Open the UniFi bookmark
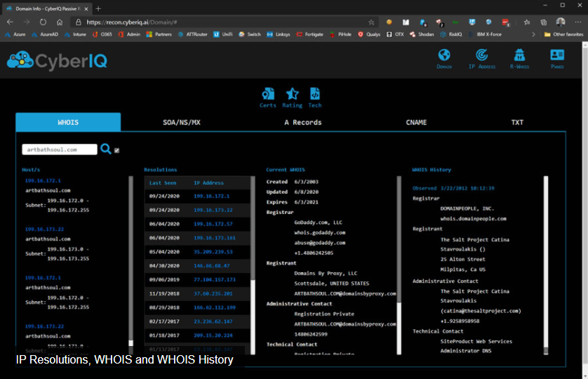The height and width of the screenshot is (379, 588). [223, 34]
